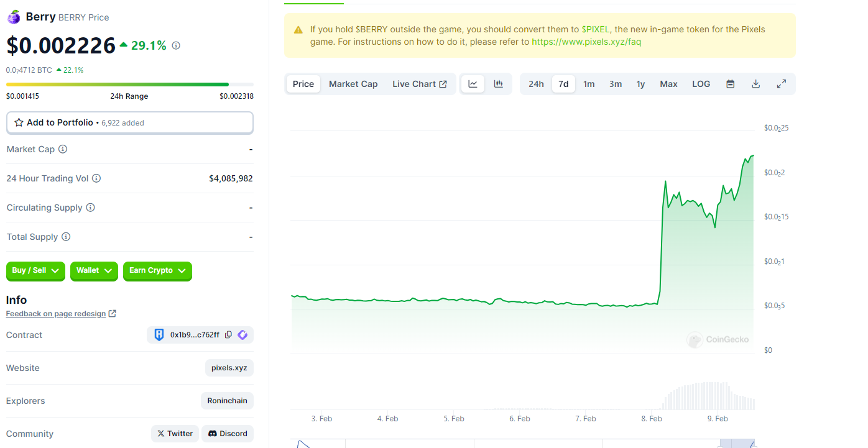Click Add to Portfolio button
The width and height of the screenshot is (868, 448).
tap(129, 123)
